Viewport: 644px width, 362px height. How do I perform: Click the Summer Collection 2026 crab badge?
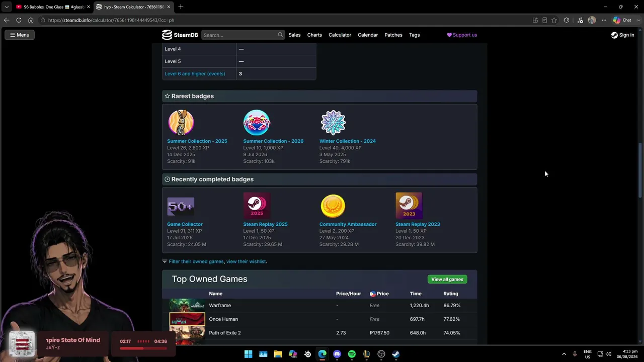[257, 123]
